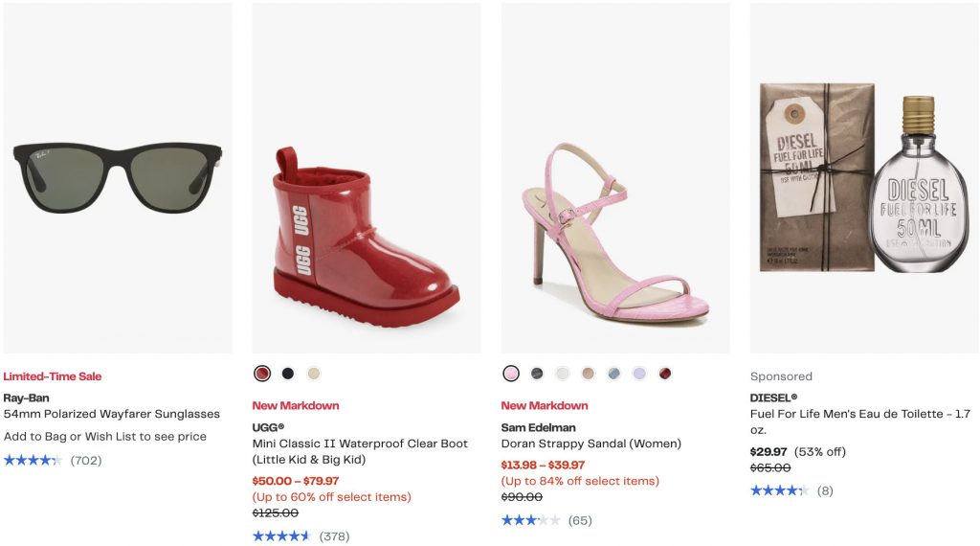
Task: Open the Doran Strappy Sandal (Women) link
Action: [x=591, y=444]
